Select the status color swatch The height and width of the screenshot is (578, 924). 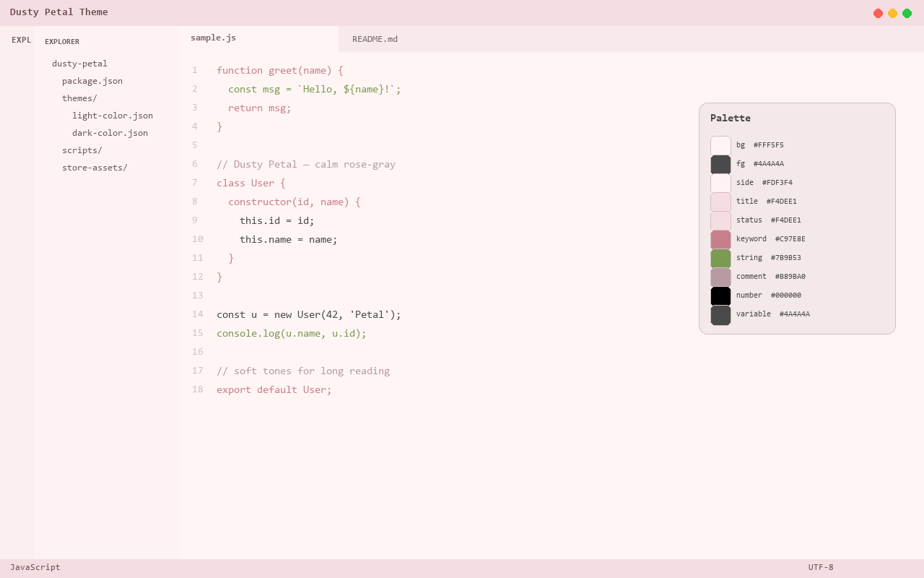point(720,221)
